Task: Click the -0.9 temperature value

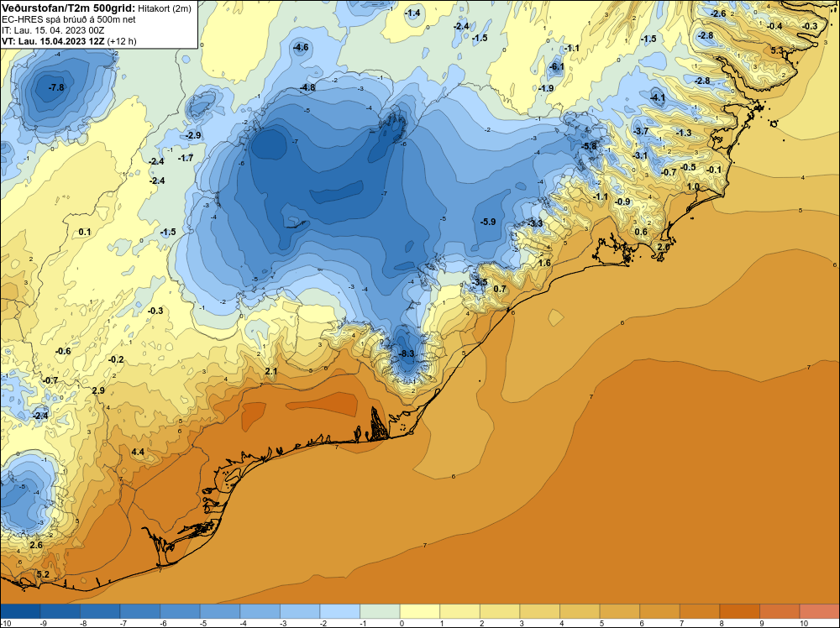Action: (622, 201)
